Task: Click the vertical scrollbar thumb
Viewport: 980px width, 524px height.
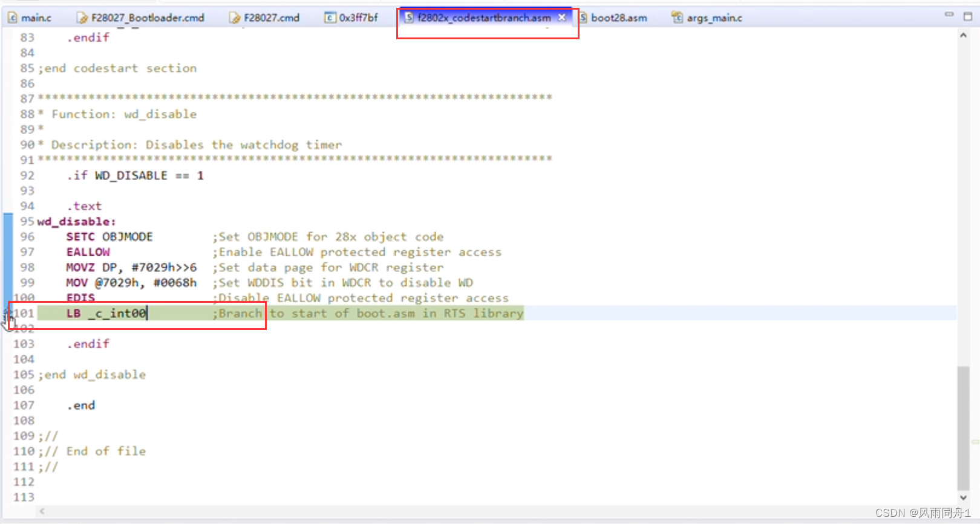Action: [x=963, y=429]
